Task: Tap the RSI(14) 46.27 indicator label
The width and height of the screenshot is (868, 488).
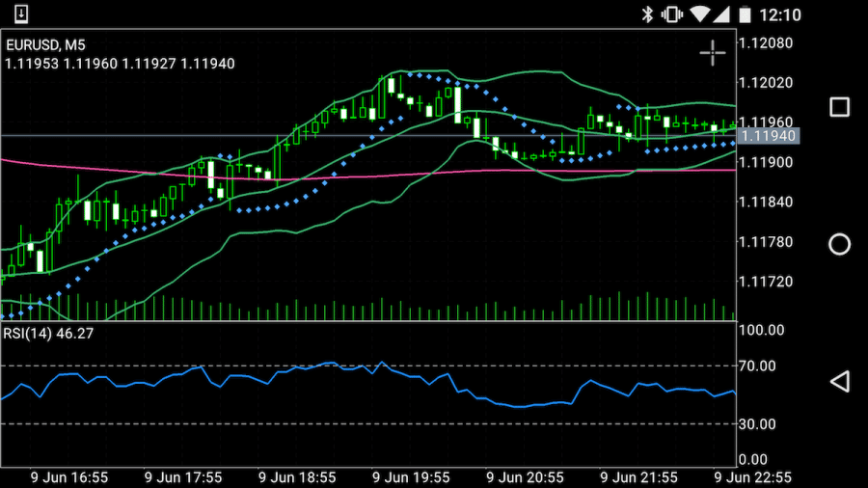Action: click(x=48, y=333)
